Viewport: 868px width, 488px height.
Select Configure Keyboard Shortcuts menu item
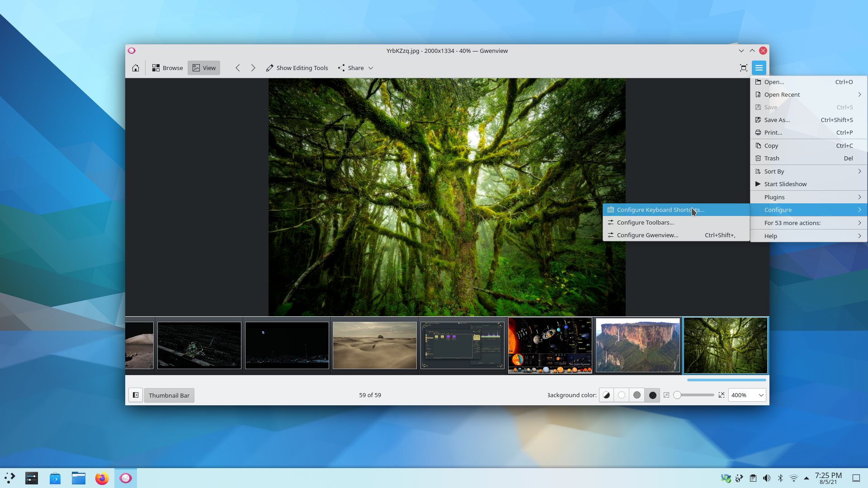(660, 210)
